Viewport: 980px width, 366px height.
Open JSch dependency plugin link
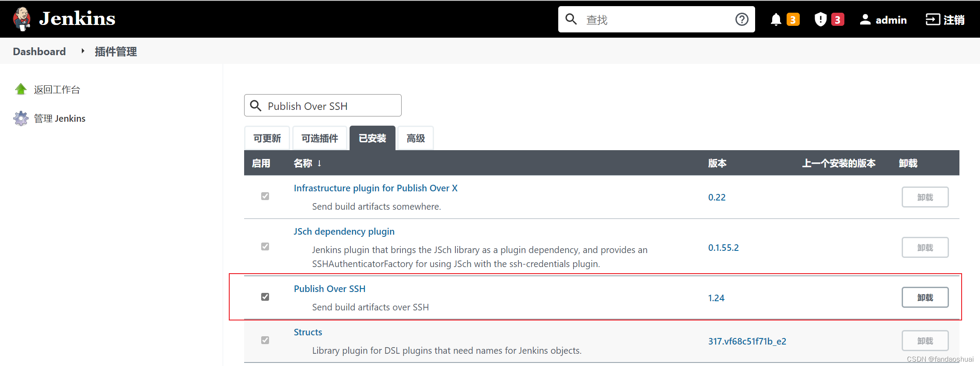click(x=344, y=231)
